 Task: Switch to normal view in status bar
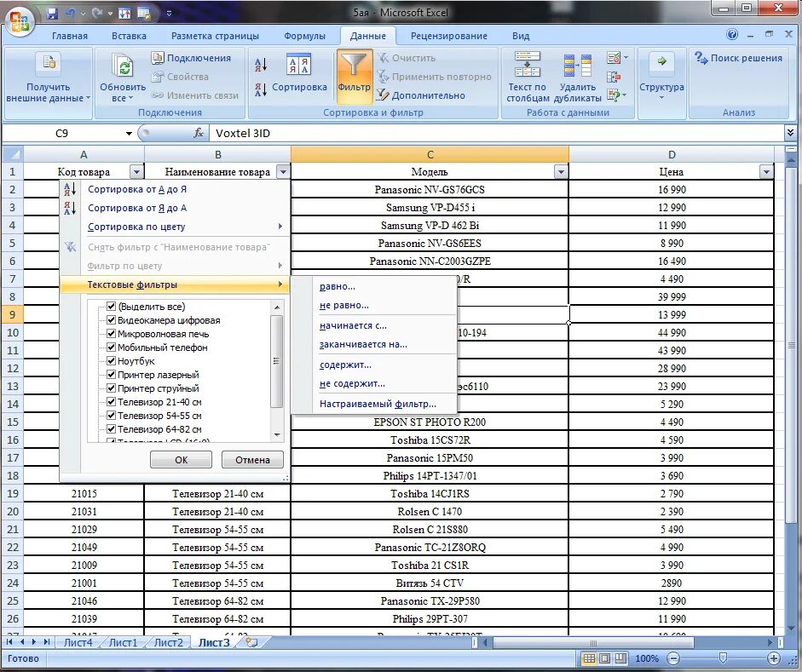[589, 658]
